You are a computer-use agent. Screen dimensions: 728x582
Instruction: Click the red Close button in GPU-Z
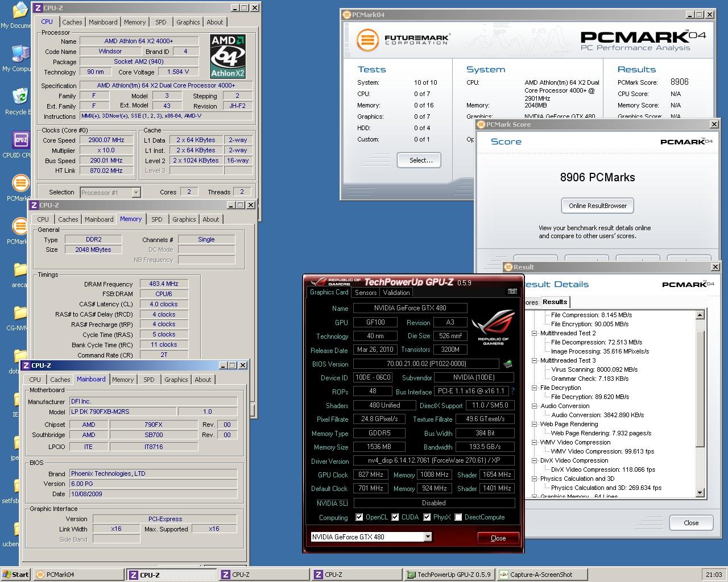pos(498,538)
